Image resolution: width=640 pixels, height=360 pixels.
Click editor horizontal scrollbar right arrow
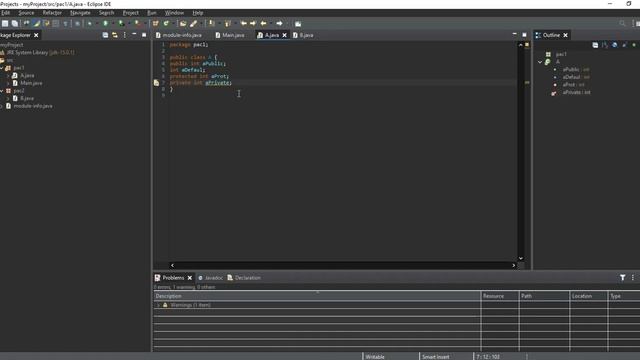point(513,266)
